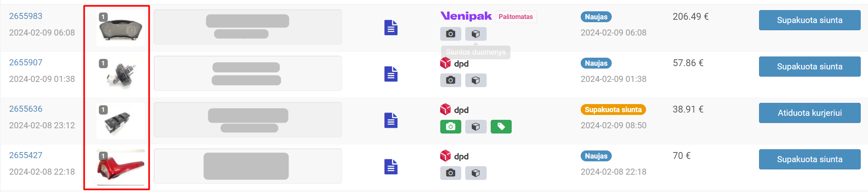Open the dashboard cluster product thumbnail
The image size is (868, 192).
point(121,28)
